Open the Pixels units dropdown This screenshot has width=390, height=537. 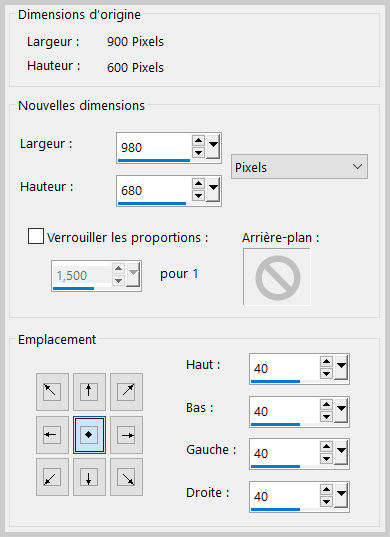(x=299, y=167)
